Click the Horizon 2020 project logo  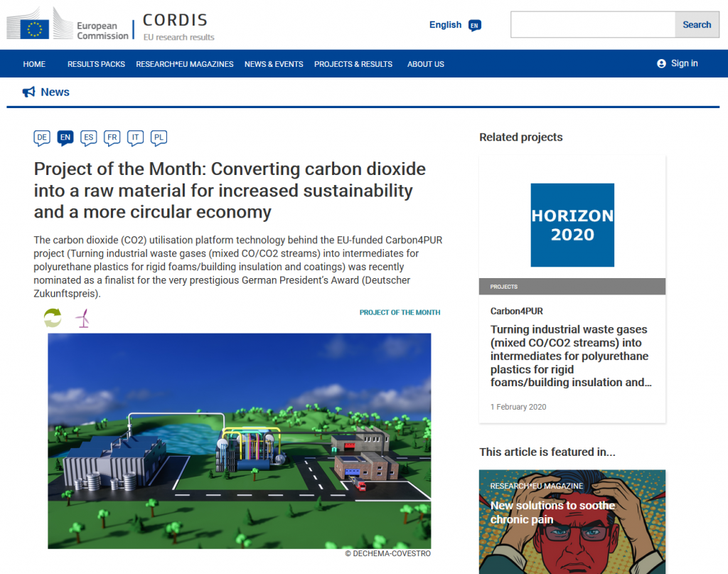[572, 225]
